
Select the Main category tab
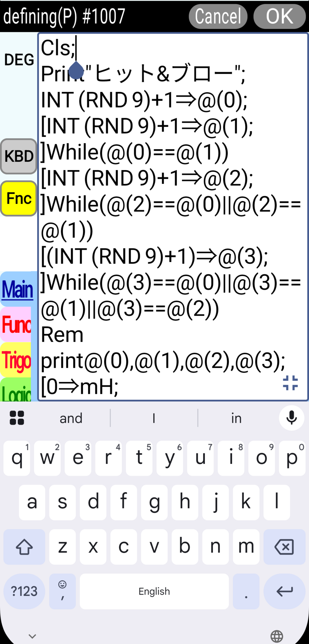click(x=17, y=289)
